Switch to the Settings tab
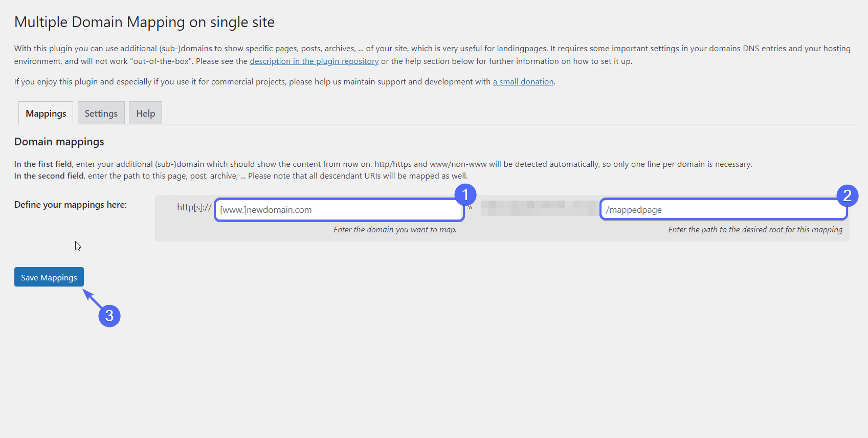868x438 pixels. tap(101, 113)
